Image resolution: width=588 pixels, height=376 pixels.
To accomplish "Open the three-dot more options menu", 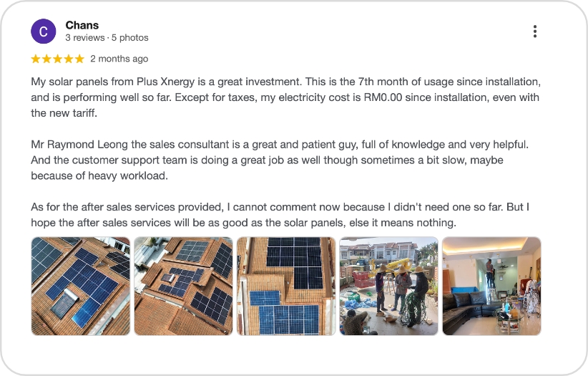I will [534, 32].
